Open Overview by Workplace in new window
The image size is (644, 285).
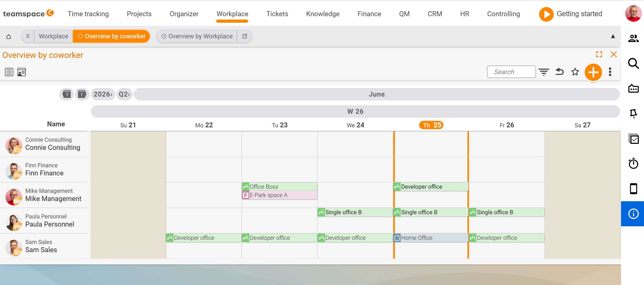245,36
